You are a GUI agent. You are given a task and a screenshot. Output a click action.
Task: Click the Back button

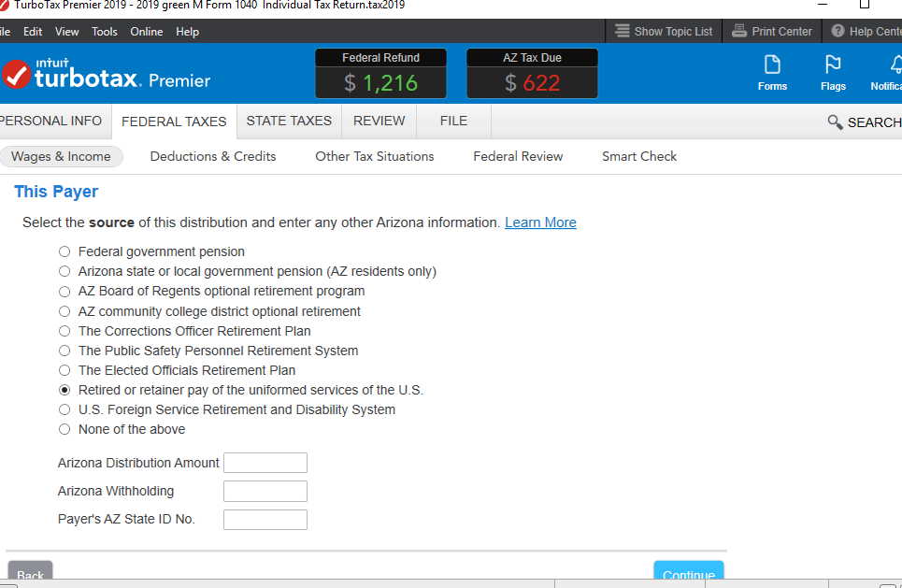(x=30, y=571)
